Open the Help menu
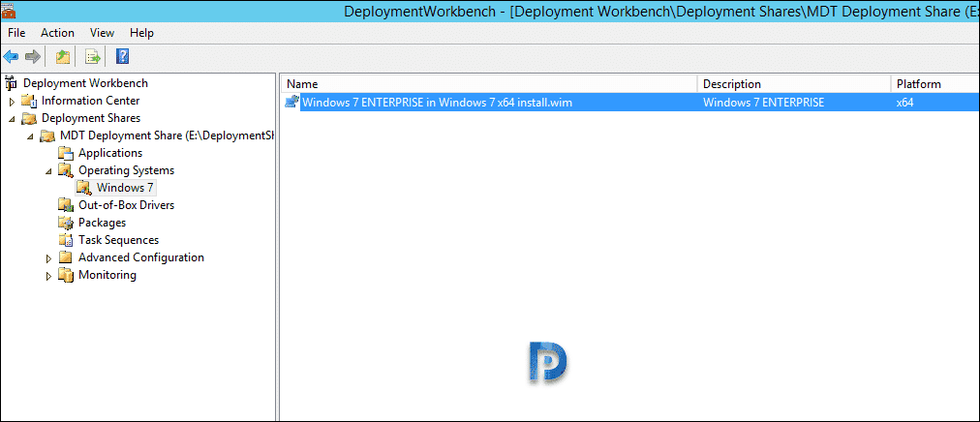Image resolution: width=980 pixels, height=422 pixels. point(142,33)
